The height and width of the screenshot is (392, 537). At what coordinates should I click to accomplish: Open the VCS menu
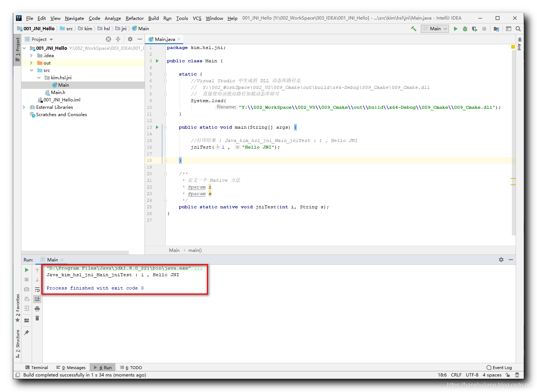(x=197, y=18)
